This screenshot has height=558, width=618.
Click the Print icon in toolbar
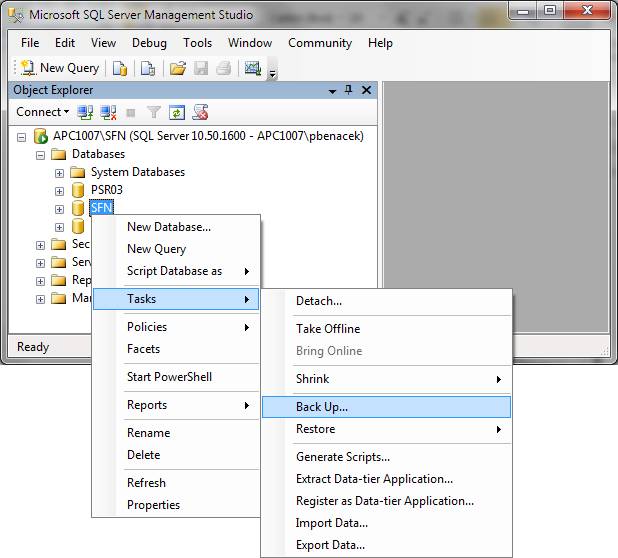pyautogui.click(x=223, y=68)
